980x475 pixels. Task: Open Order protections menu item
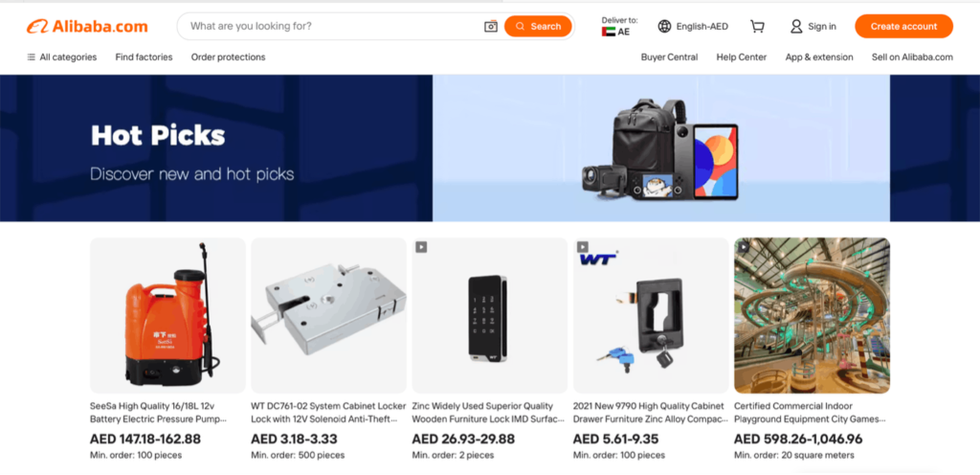tap(228, 57)
